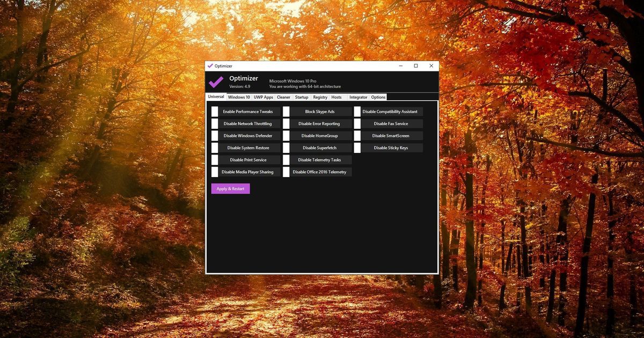The height and width of the screenshot is (338, 644).
Task: Tick the Disable Sticky Keys checkbox
Action: tap(357, 148)
